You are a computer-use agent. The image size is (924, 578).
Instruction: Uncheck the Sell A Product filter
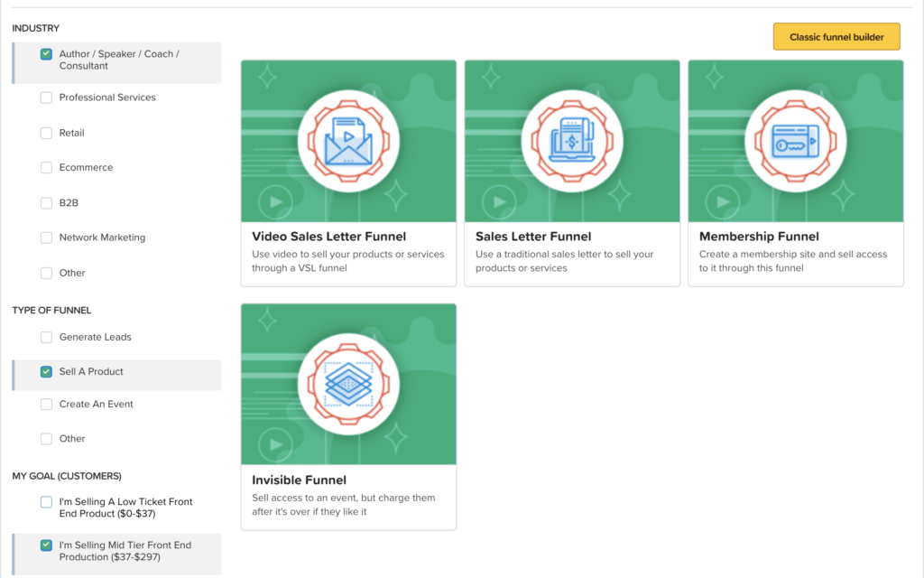pos(45,371)
